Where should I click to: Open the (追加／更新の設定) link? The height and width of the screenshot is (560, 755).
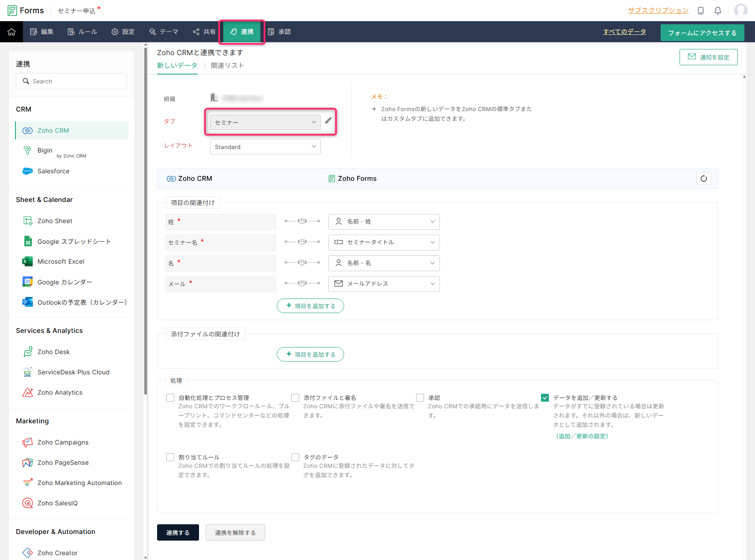coord(582,436)
